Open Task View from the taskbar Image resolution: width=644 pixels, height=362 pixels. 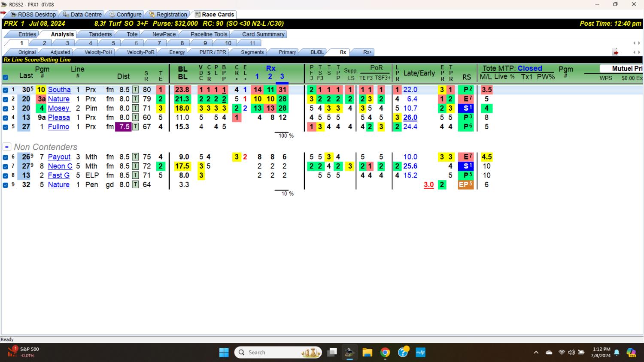tap(332, 353)
